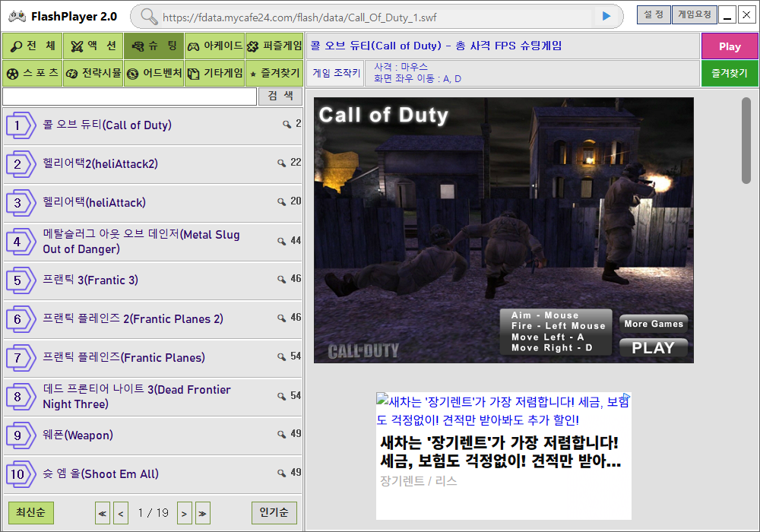This screenshot has height=532, width=760.
Task: Click the Call of Duty game preview image
Action: [x=504, y=230]
